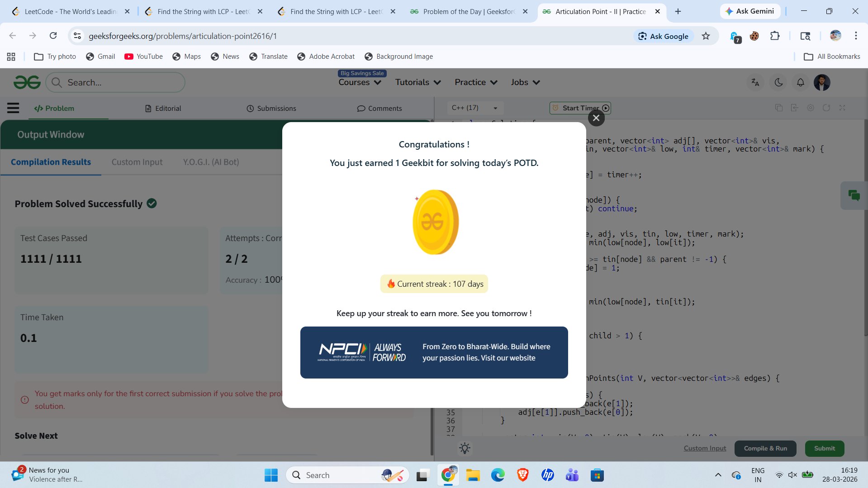Toggle dark mode moon icon
Image resolution: width=868 pixels, height=488 pixels.
pos(778,82)
